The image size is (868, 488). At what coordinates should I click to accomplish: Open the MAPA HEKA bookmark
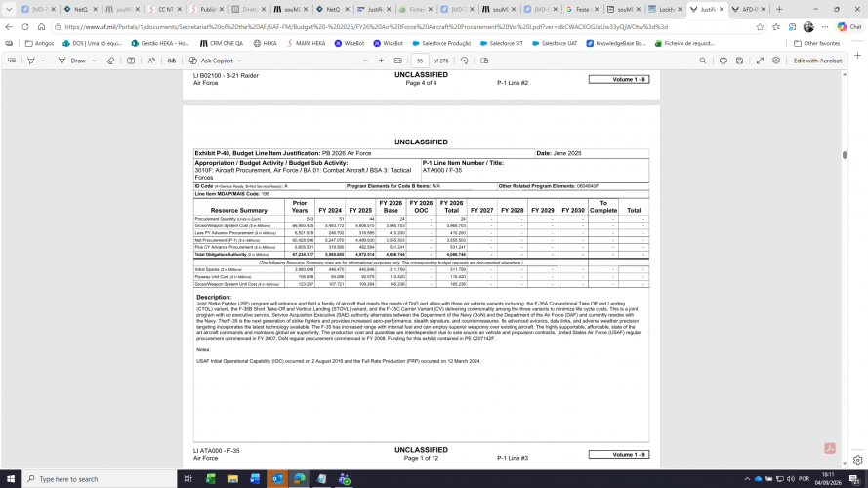(x=306, y=43)
